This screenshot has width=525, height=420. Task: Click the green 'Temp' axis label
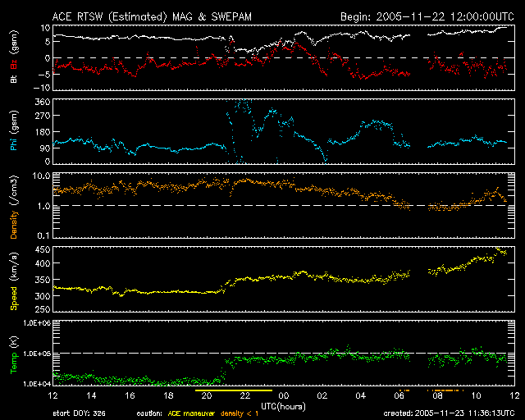coord(14,363)
